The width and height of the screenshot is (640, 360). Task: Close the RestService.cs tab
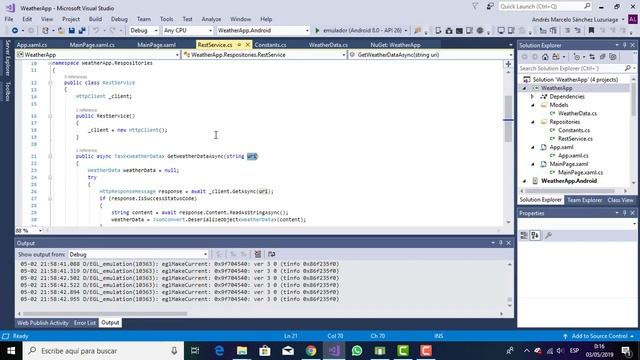point(247,45)
